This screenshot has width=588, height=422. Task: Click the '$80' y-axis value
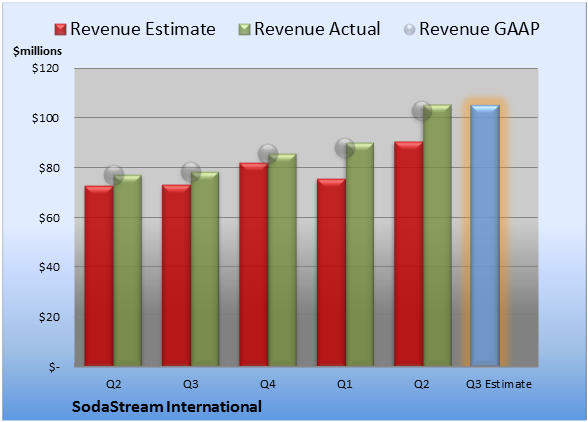point(49,168)
